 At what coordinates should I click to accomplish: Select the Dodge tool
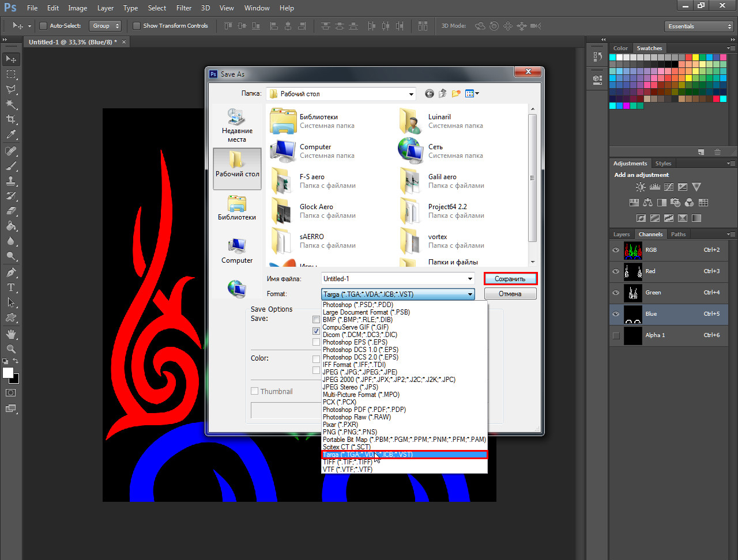pos(11,256)
